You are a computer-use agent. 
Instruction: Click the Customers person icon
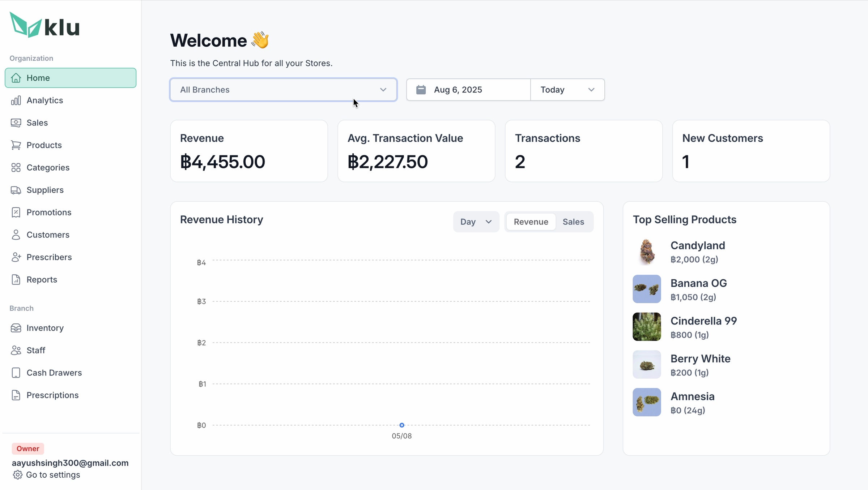[x=16, y=235]
